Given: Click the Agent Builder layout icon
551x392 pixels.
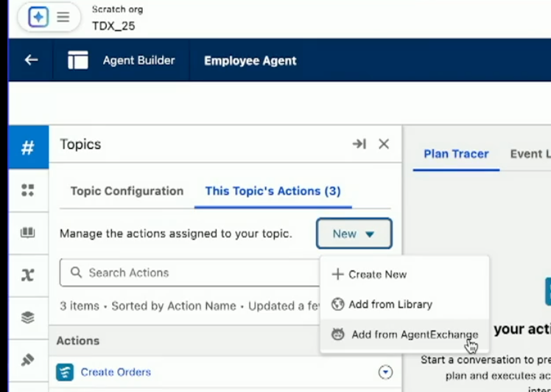Looking at the screenshot, I should point(78,60).
